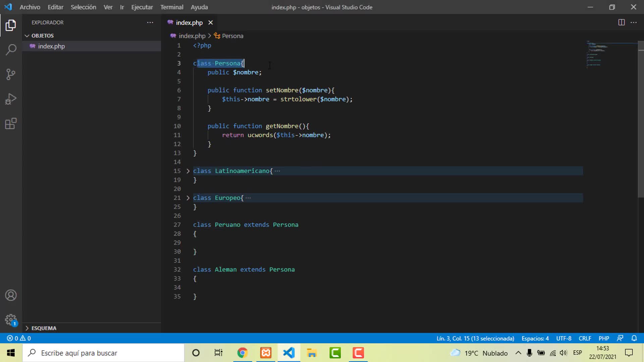Click the ESP language indicator

[x=577, y=353]
